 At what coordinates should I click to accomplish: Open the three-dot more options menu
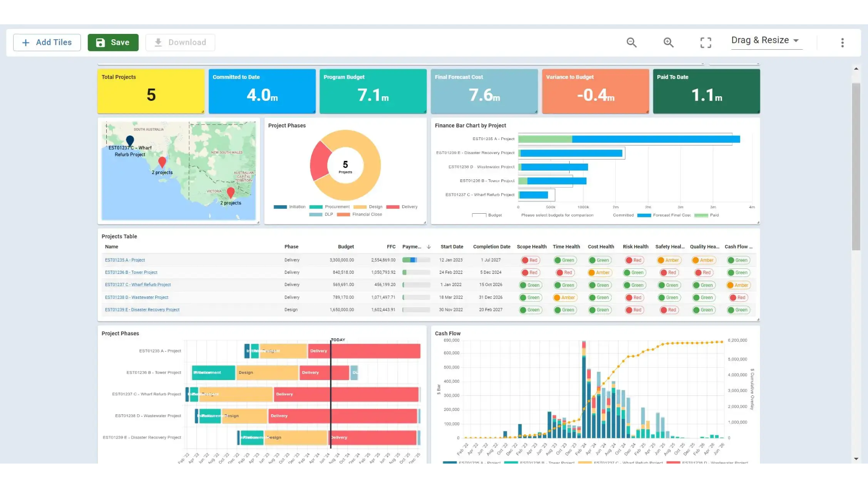click(x=842, y=42)
